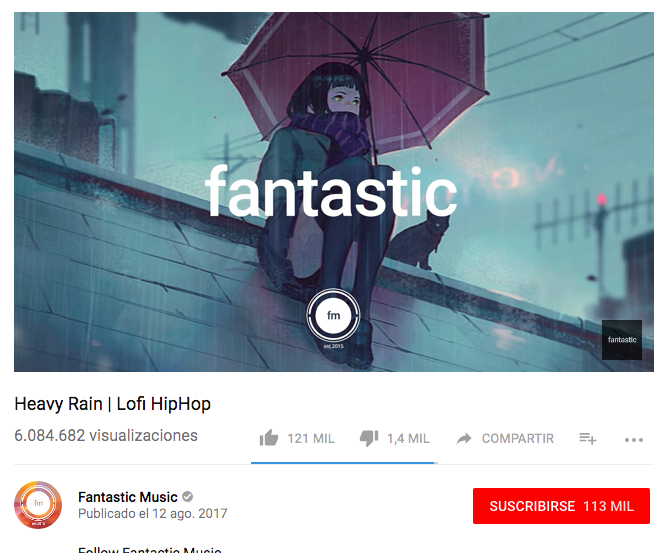Open the save to playlist icon
Viewport: 668px width, 553px height.
click(587, 438)
